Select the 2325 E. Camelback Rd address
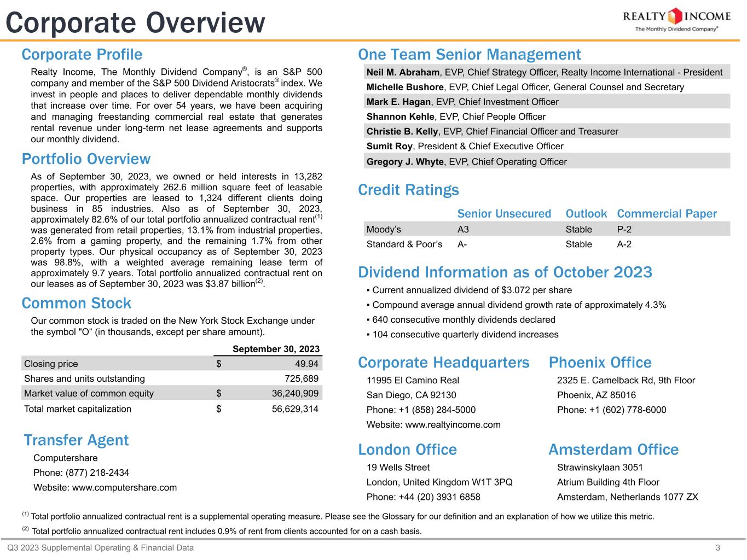 coord(626,380)
